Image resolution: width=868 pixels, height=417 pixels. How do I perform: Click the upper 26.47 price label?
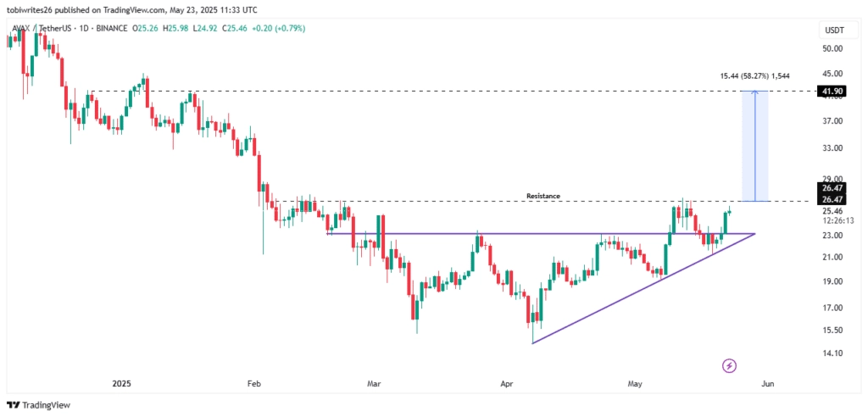click(x=832, y=188)
